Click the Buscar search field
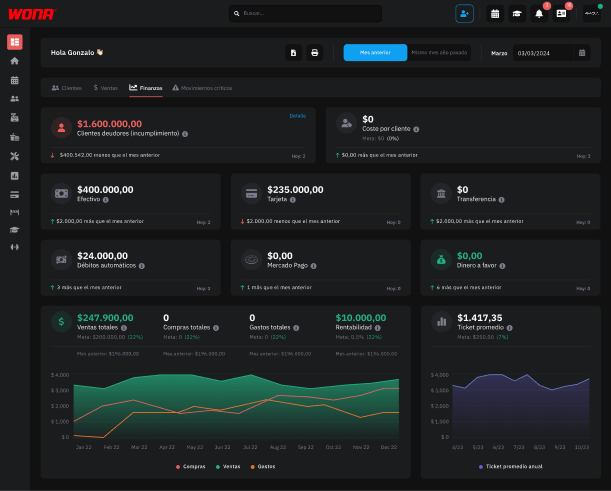This screenshot has width=611, height=491. (306, 13)
